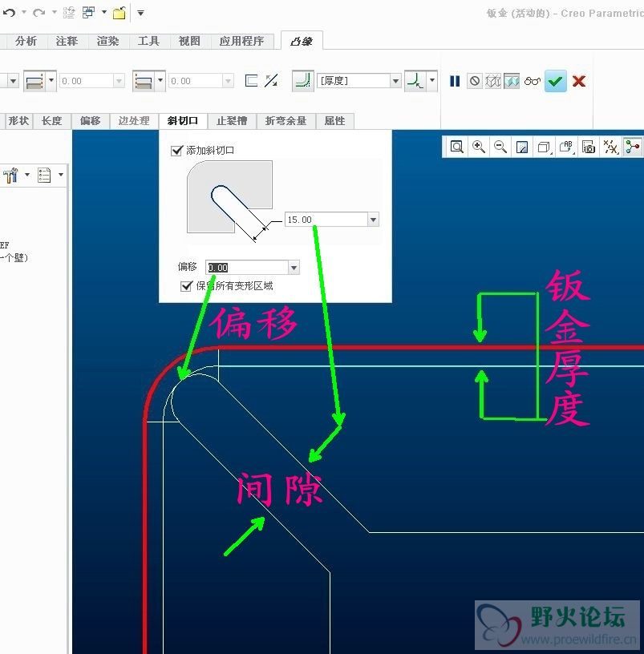Screen dimensions: 644x654
Task: Open the 属性 panel tab
Action: point(334,121)
